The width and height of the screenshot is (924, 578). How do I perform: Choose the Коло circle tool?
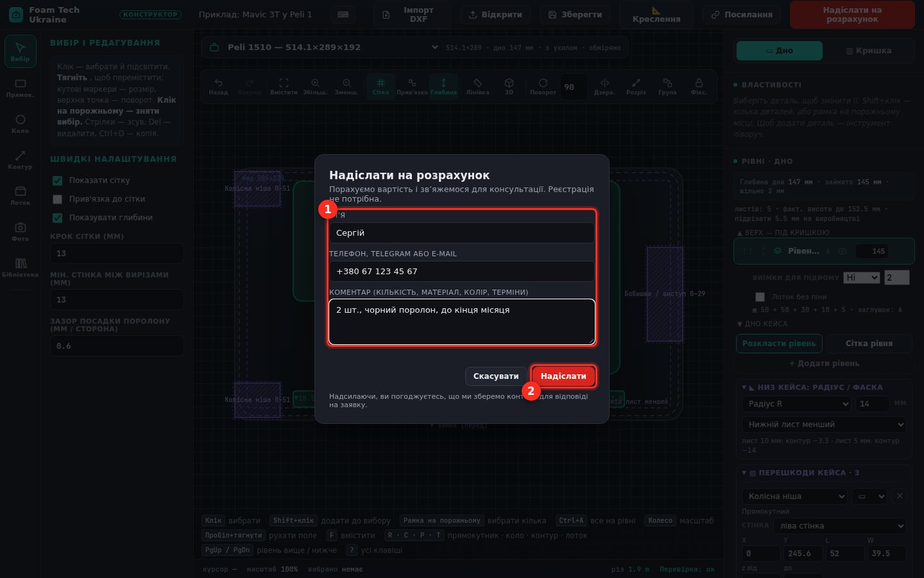click(20, 124)
